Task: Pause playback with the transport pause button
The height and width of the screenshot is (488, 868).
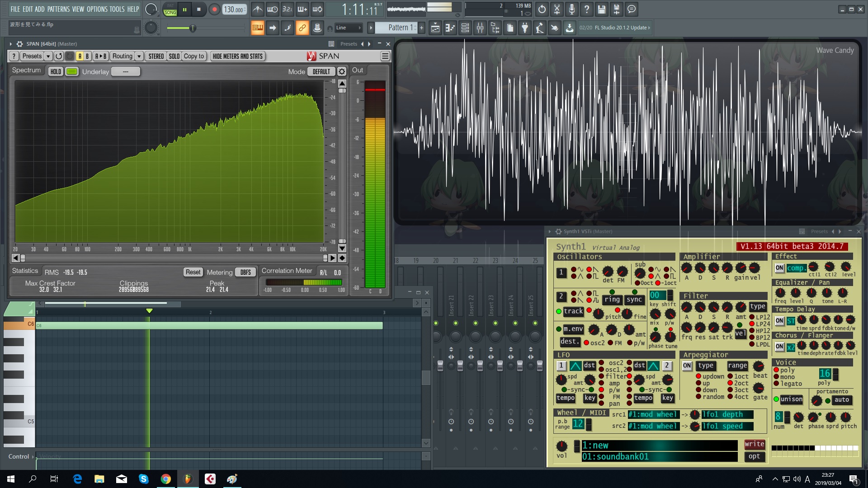Action: coord(184,9)
